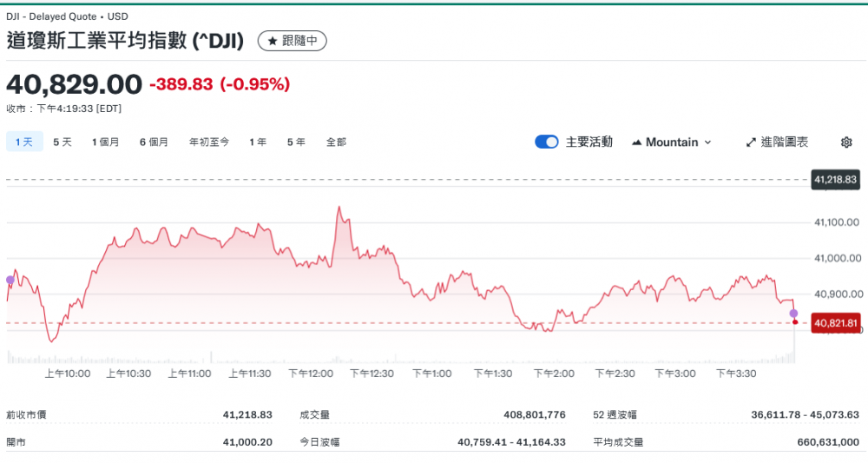
Task: Click the 進階圖表 expand arrows icon
Action: click(751, 142)
